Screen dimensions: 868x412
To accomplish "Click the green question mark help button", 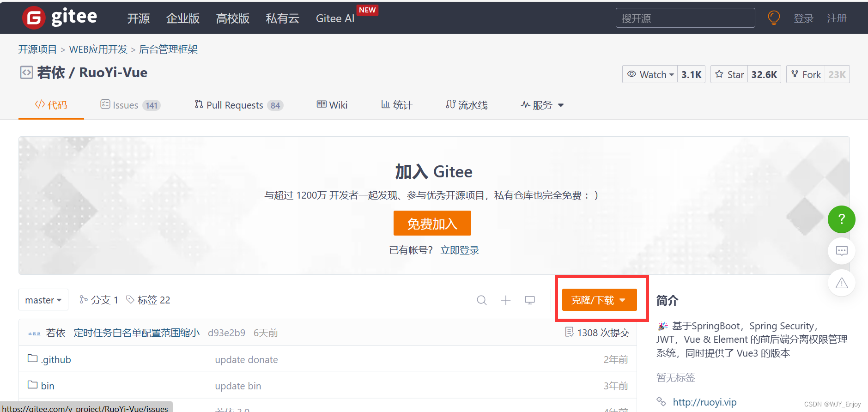I will click(x=841, y=219).
